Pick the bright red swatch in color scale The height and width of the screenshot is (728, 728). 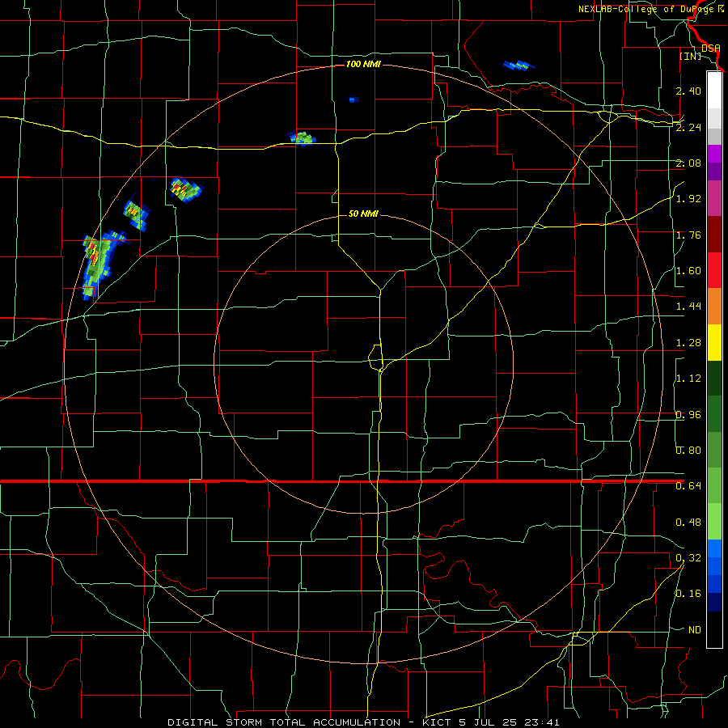pos(714,270)
